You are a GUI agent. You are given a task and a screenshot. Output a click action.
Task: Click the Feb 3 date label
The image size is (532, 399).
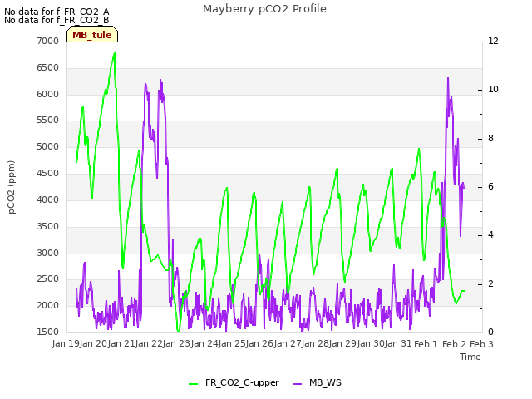[481, 344]
